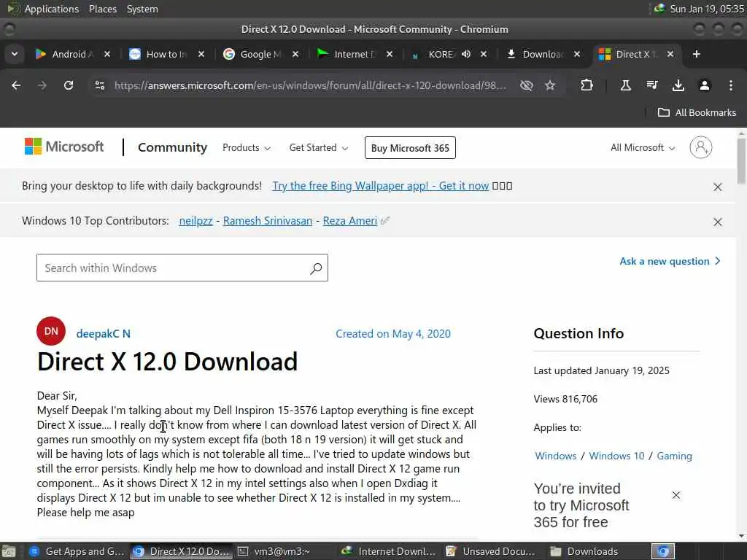Dismiss the Top Contributors banner

(718, 222)
